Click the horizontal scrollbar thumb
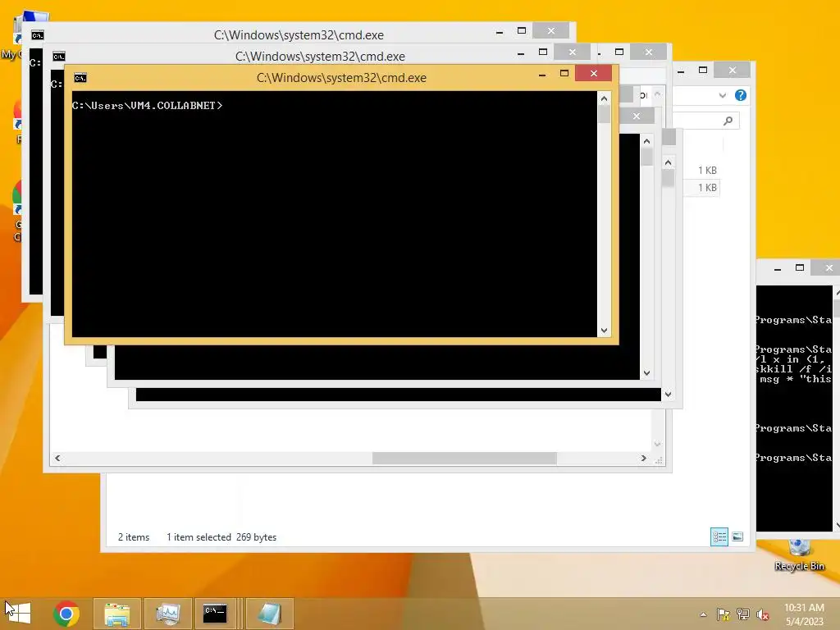 click(x=464, y=458)
